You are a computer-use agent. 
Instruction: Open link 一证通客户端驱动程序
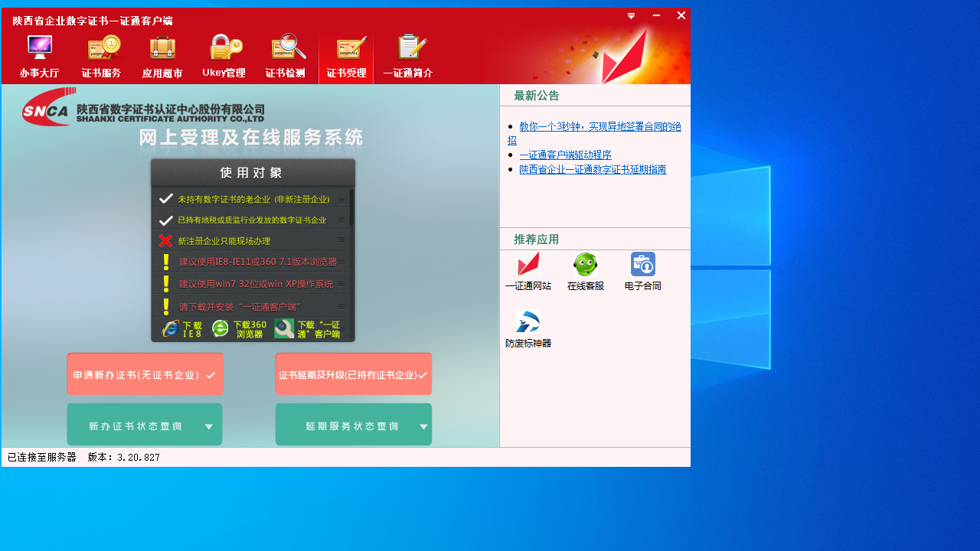(x=563, y=155)
